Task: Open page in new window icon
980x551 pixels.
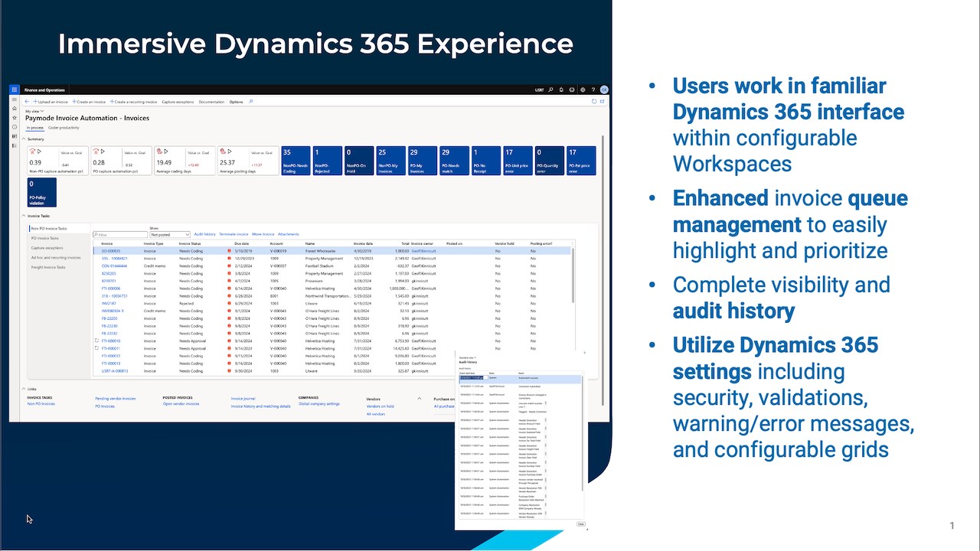Action: (x=603, y=102)
